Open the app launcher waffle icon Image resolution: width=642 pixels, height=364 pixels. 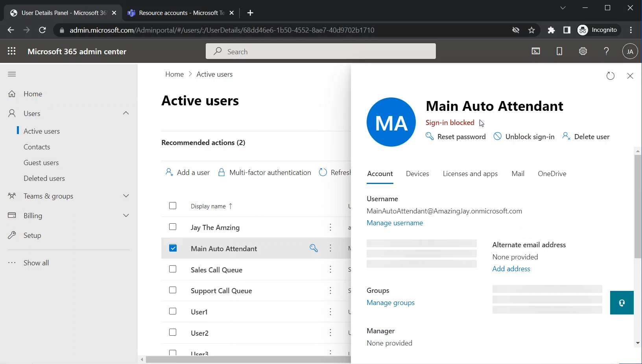click(x=12, y=51)
